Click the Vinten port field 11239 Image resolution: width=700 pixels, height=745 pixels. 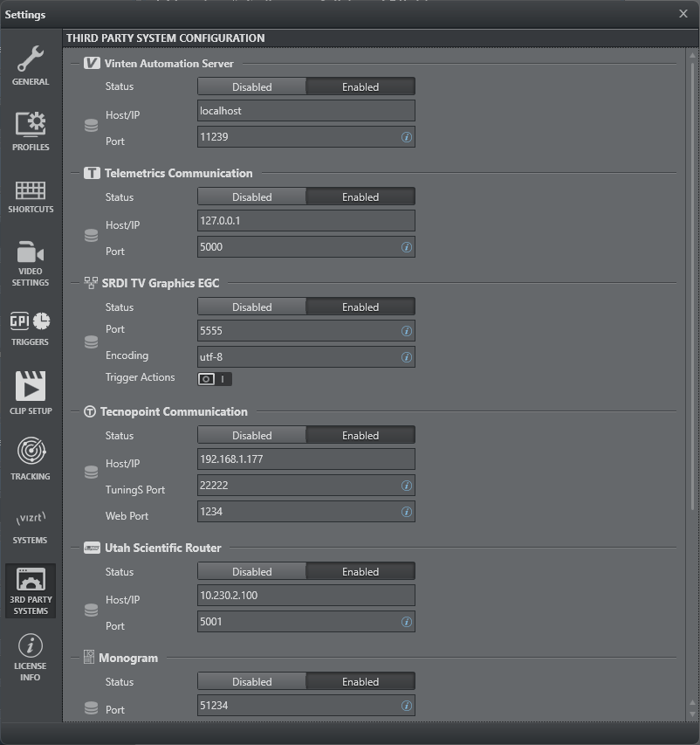306,137
